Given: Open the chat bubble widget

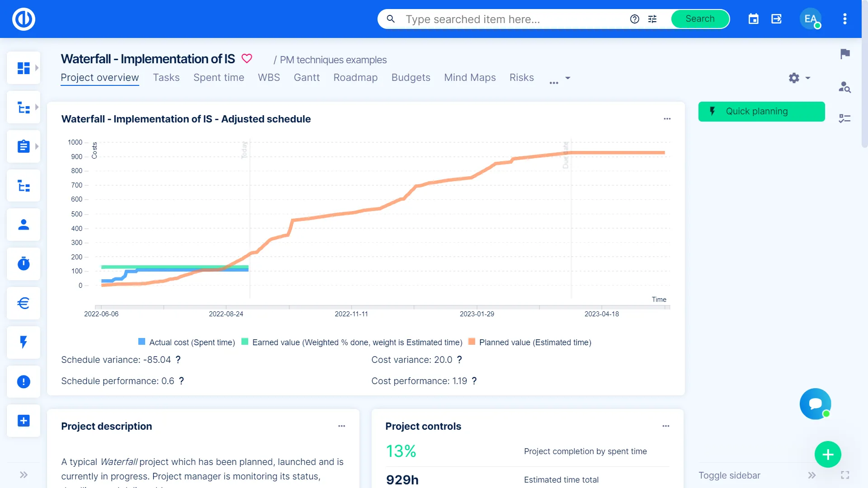Looking at the screenshot, I should (815, 404).
